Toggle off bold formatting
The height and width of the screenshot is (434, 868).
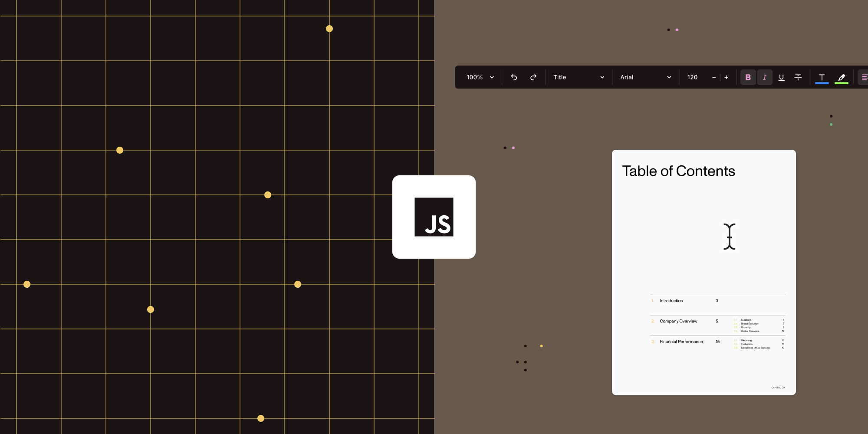[748, 77]
